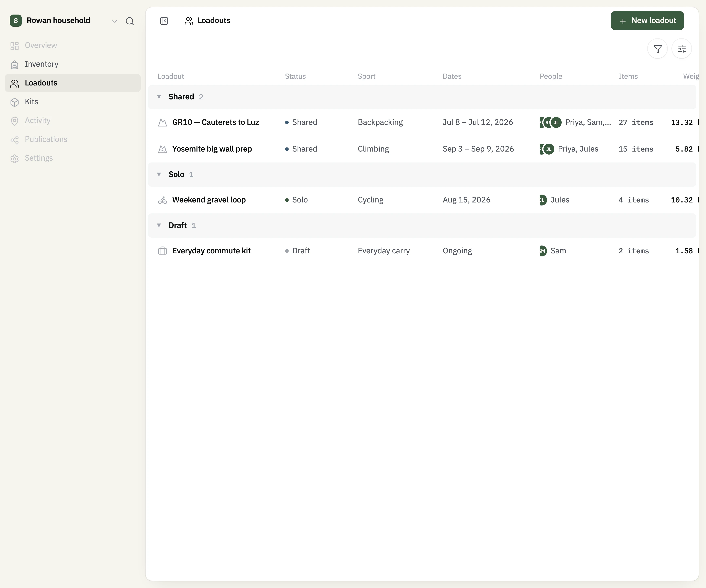This screenshot has height=588, width=706.
Task: Open Everyday commute kit loadout
Action: coord(211,251)
